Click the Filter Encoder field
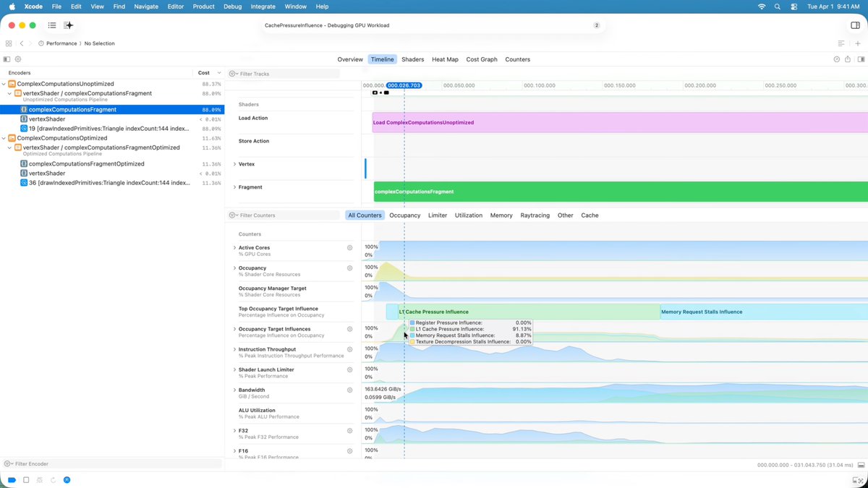868x488 pixels. [x=112, y=463]
